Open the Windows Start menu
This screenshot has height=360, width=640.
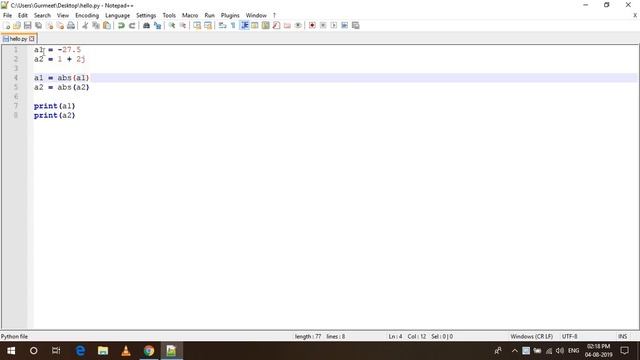click(11, 351)
